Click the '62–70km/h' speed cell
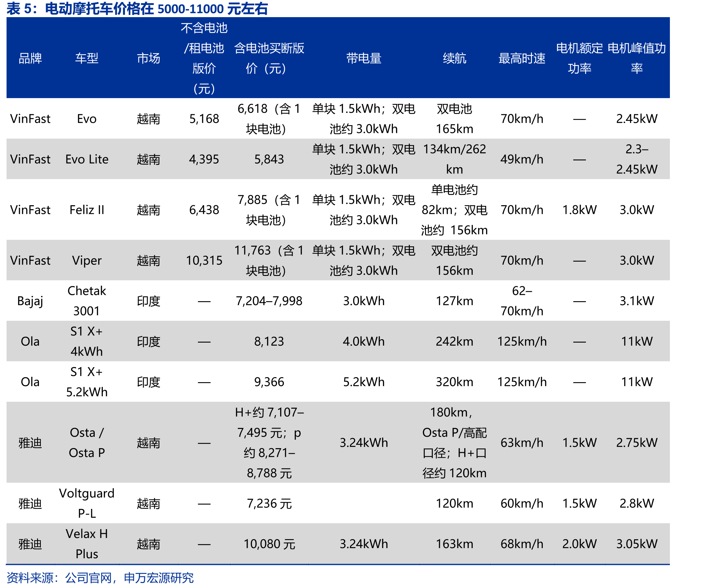This screenshot has height=588, width=721. click(522, 301)
